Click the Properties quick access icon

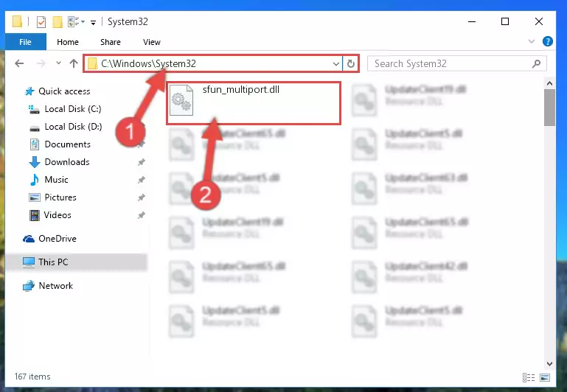pyautogui.click(x=41, y=21)
